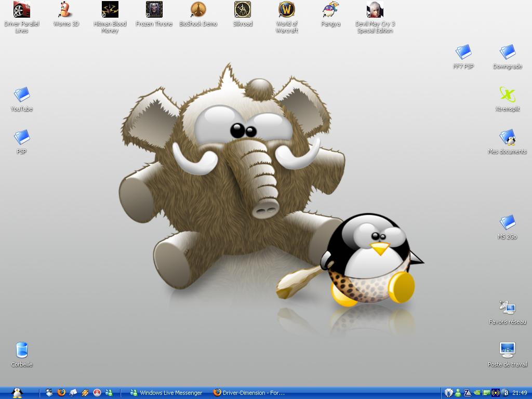Screen dimensions: 532x399
Task: Open the YouTube folder on desktop
Action: click(21, 95)
